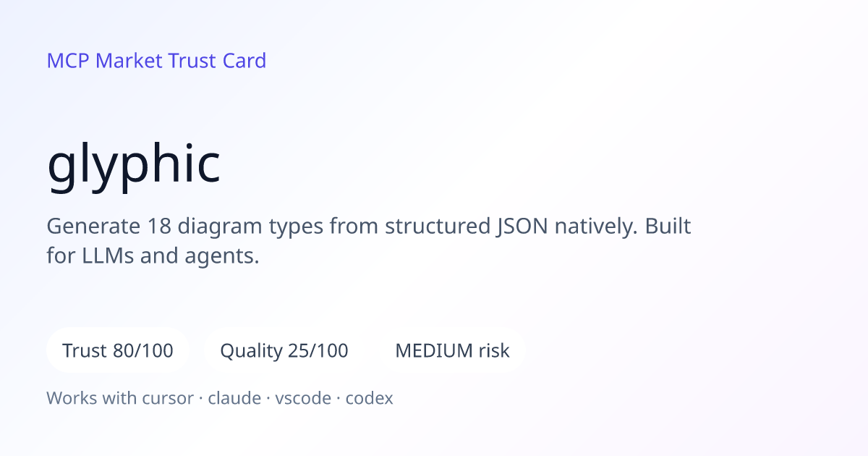Click the MCP Market Trust Card heading
868x456 pixels.
coord(156,61)
